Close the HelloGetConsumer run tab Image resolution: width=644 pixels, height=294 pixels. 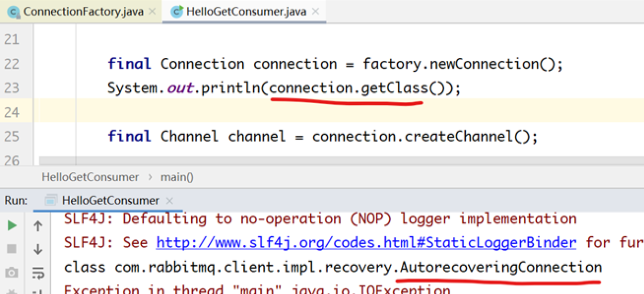pos(169,201)
